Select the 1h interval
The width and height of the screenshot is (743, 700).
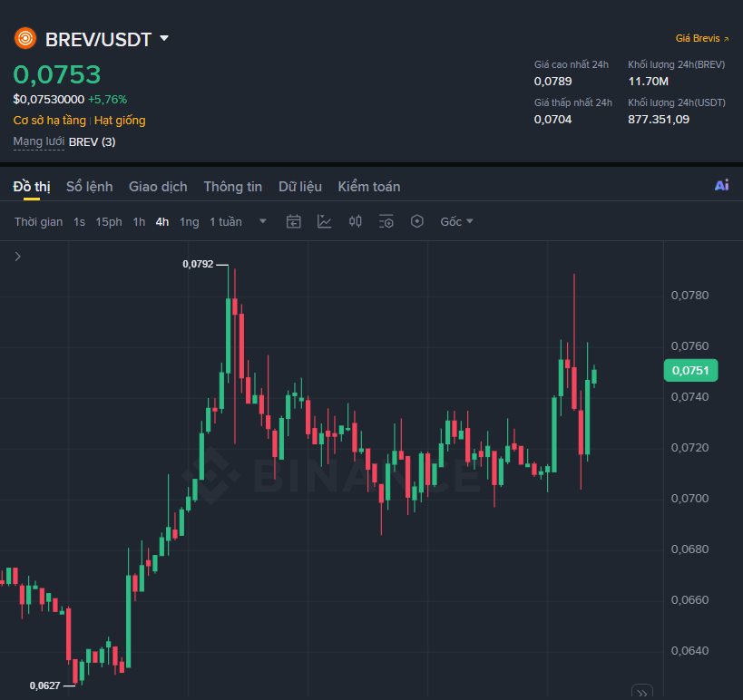(x=139, y=221)
